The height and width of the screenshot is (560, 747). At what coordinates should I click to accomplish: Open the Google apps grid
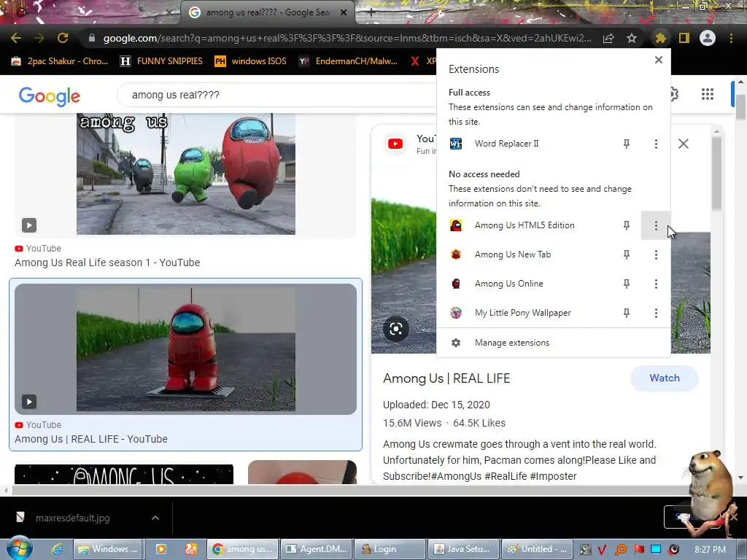point(708,94)
